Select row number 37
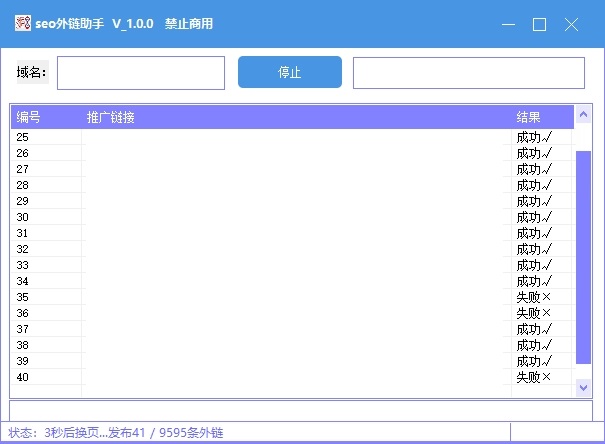This screenshot has height=444, width=605. coord(291,329)
